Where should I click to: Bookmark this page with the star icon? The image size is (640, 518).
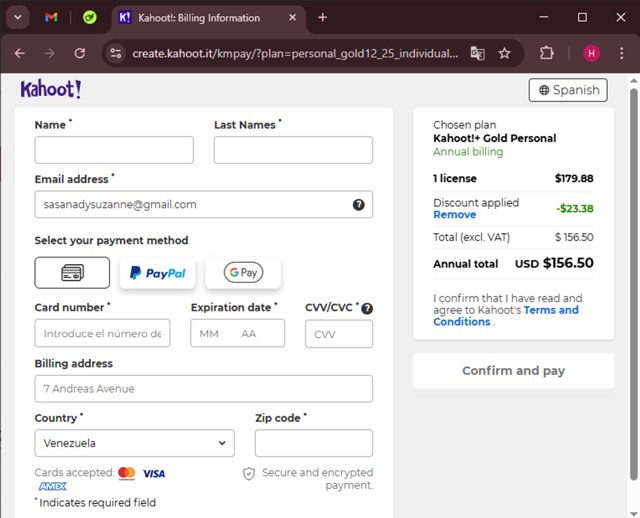tap(505, 53)
